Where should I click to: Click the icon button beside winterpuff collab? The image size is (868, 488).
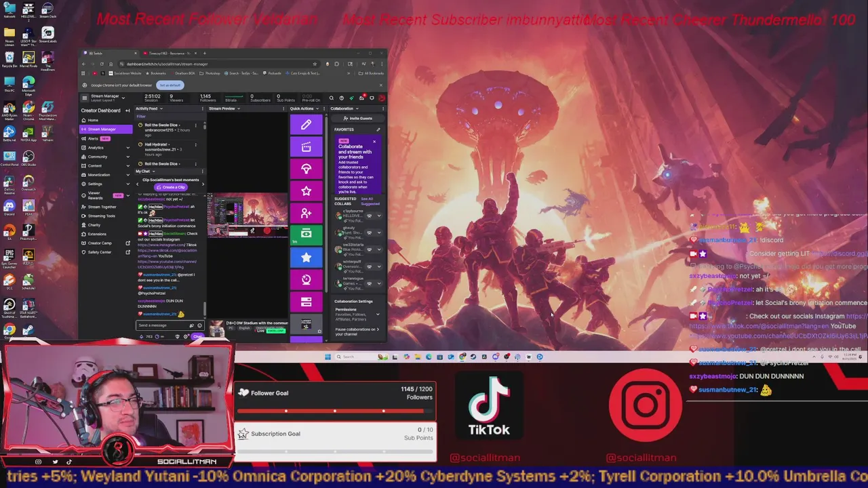[x=370, y=266]
